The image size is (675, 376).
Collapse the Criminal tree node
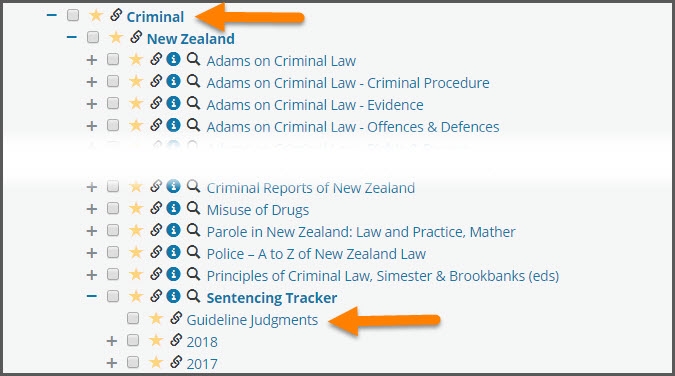point(52,16)
